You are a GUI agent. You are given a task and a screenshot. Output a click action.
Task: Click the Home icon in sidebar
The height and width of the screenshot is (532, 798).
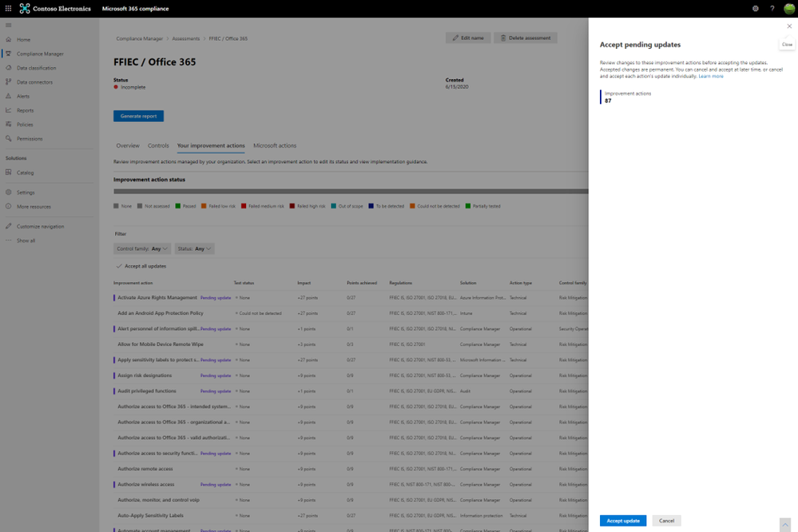pos(9,39)
